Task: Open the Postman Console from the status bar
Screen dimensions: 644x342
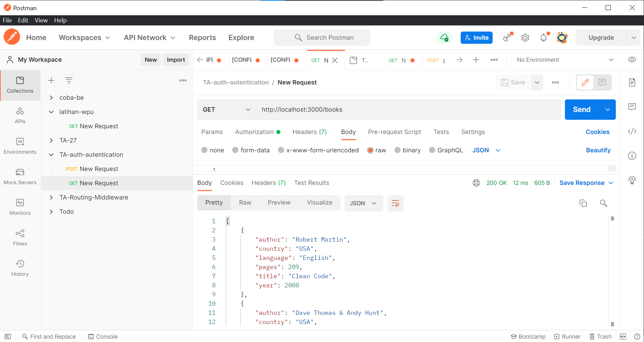Action: point(103,336)
